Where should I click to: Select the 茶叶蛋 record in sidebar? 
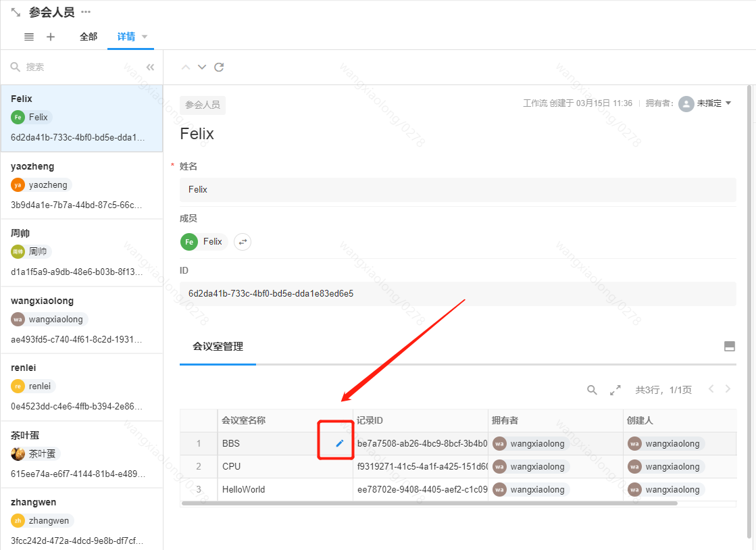82,454
